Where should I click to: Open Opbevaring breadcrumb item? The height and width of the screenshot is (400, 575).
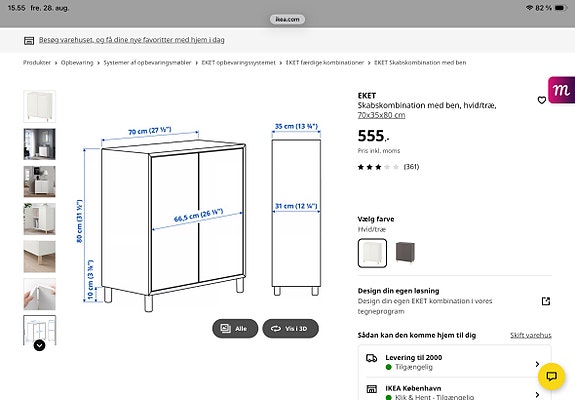(x=77, y=63)
